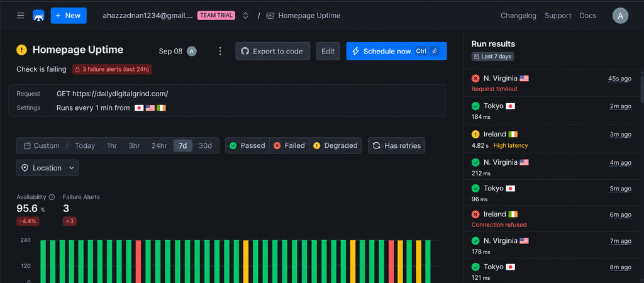Image resolution: width=644 pixels, height=283 pixels.
Task: Select the Custom date range
Action: 42,145
